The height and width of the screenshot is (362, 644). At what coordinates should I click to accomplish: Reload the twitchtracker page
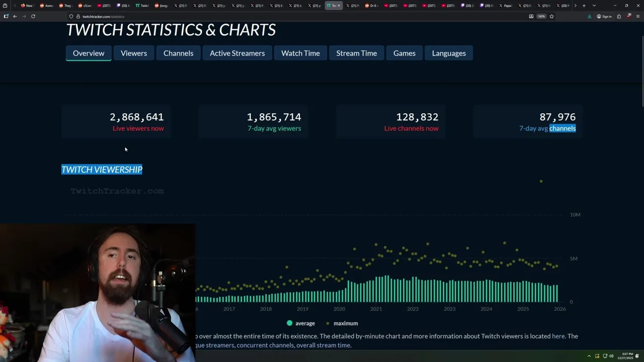click(x=33, y=16)
